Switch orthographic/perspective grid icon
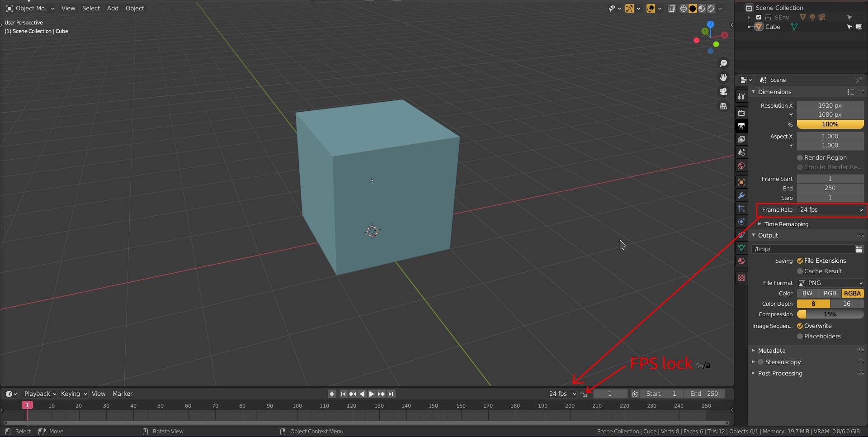 point(723,106)
